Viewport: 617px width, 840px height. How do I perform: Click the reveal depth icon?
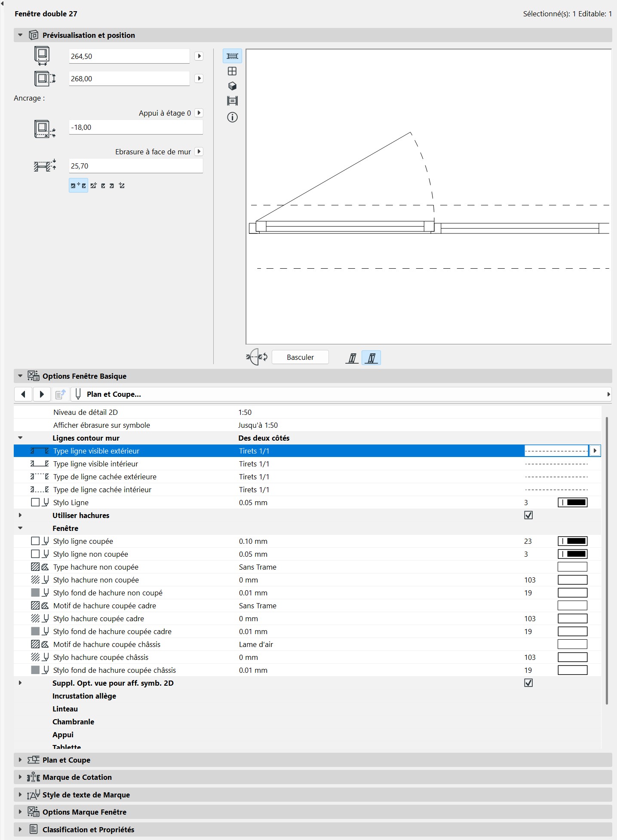click(x=45, y=166)
